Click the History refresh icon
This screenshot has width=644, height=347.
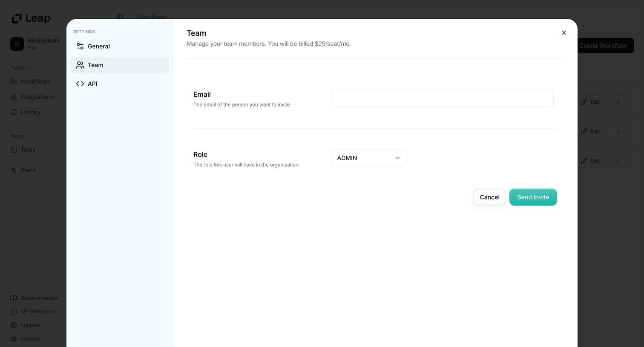click(x=14, y=112)
